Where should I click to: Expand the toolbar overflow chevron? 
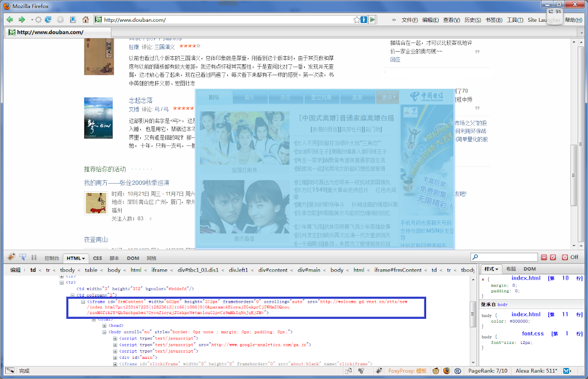pyautogui.click(x=394, y=20)
